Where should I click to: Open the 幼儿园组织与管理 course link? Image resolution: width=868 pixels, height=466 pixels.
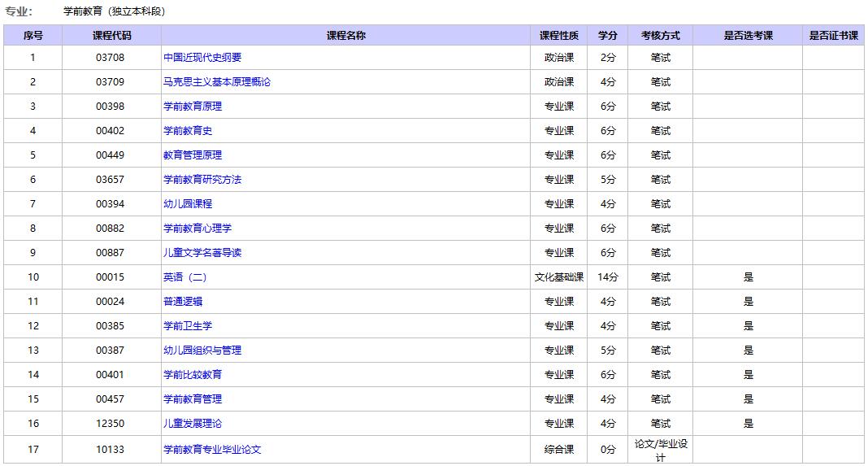[202, 351]
